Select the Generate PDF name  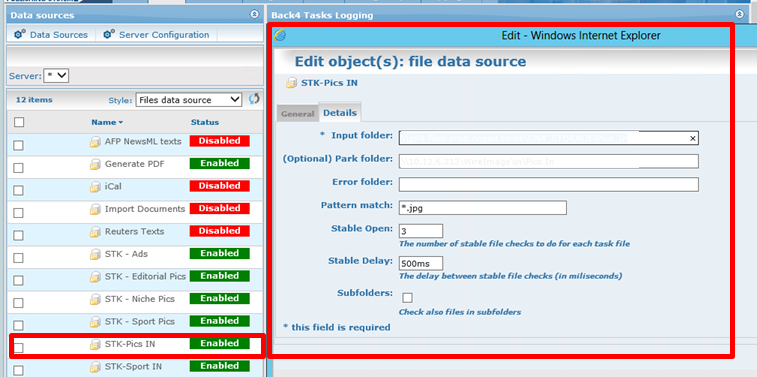pos(135,164)
